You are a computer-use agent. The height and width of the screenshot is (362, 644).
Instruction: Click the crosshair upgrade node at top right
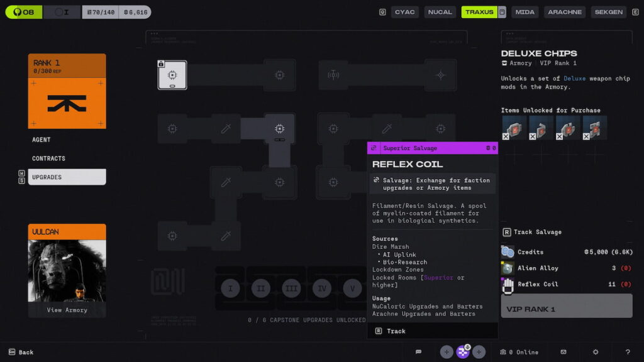point(440,75)
